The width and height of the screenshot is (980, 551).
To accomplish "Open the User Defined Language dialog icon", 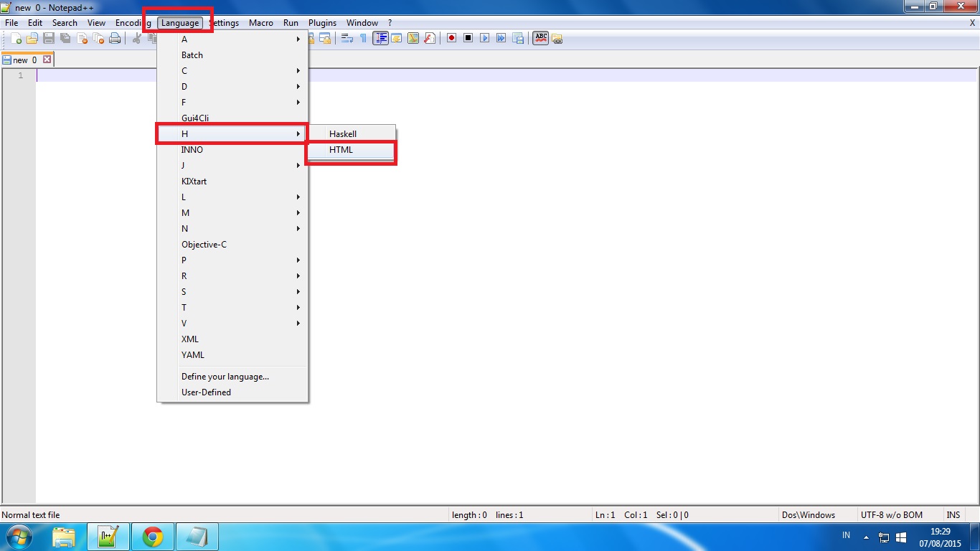I will (396, 38).
